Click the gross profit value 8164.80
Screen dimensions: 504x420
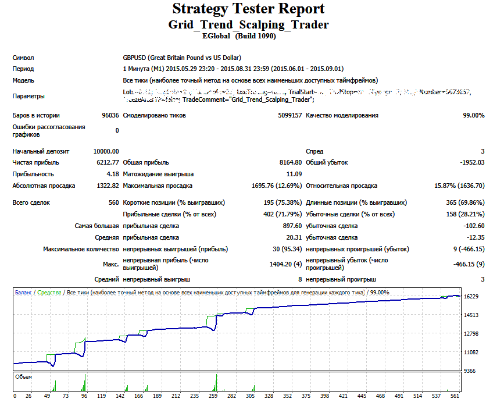291,162
